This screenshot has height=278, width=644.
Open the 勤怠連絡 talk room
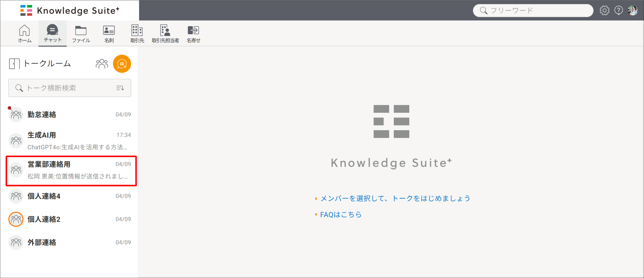pyautogui.click(x=70, y=115)
